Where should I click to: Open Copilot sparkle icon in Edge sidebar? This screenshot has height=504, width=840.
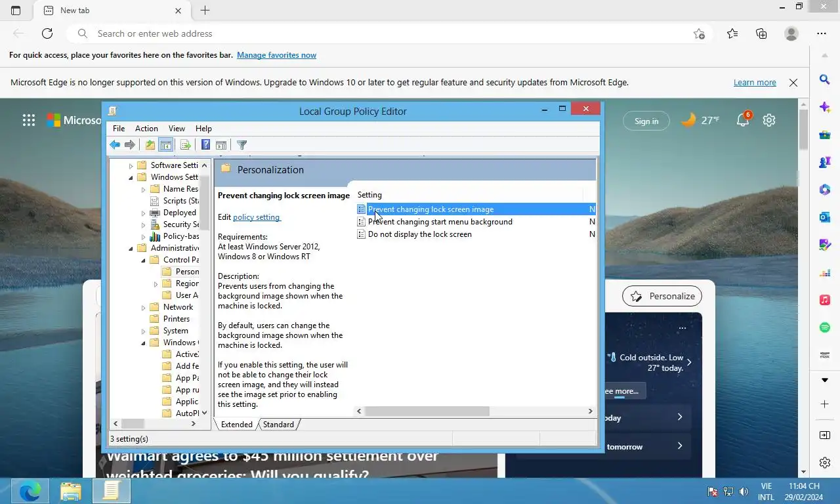(x=825, y=107)
